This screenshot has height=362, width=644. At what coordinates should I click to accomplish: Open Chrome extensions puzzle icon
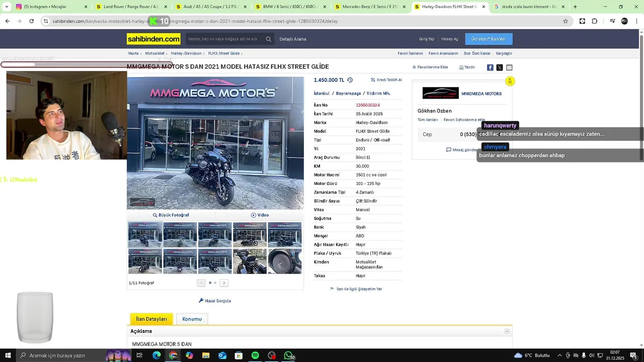(x=594, y=21)
